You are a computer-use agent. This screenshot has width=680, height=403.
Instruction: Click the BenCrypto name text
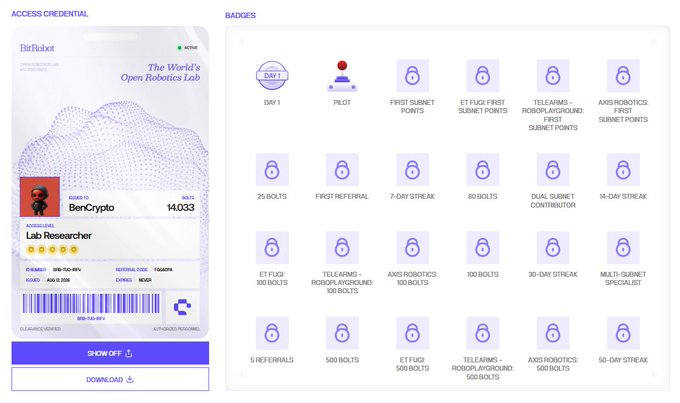pos(92,208)
